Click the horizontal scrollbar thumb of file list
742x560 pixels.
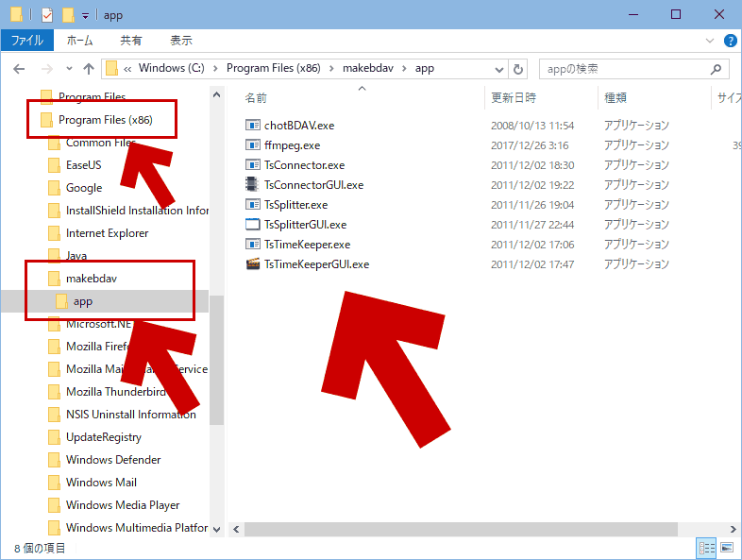(x=461, y=529)
